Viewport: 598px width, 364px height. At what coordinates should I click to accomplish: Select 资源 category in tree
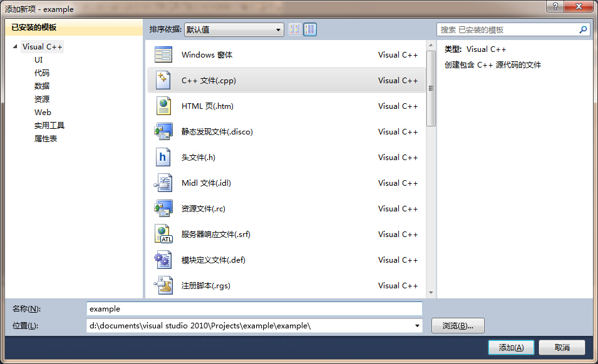42,99
